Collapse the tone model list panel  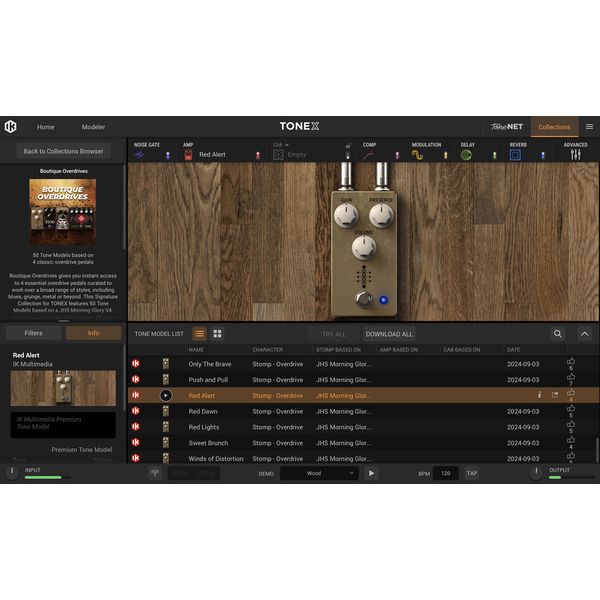point(585,334)
